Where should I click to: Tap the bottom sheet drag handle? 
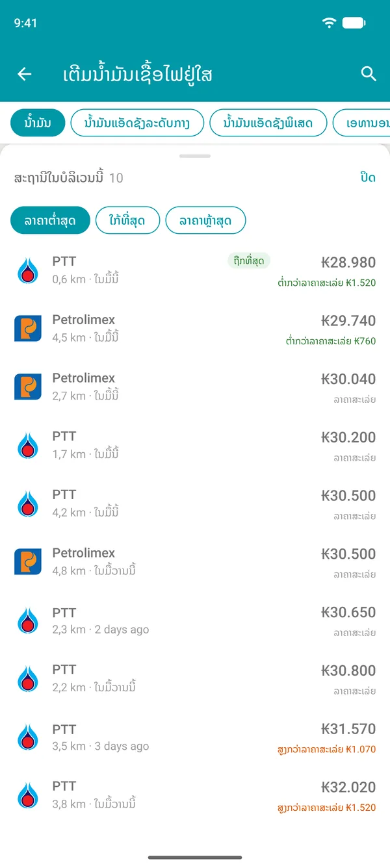pos(195,156)
